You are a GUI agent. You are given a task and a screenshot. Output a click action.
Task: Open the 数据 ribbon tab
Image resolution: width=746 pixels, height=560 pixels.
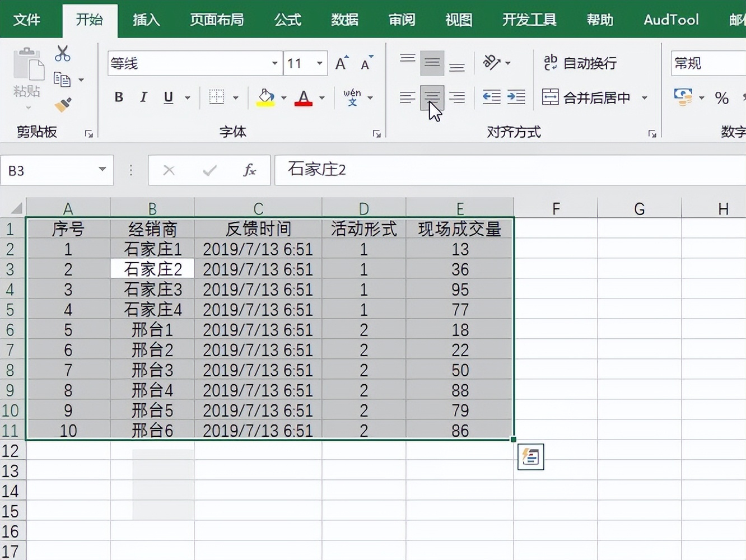344,20
